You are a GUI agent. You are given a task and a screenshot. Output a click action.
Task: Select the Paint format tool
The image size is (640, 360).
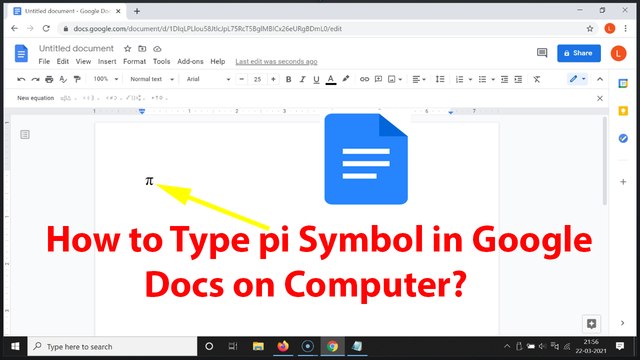77,79
